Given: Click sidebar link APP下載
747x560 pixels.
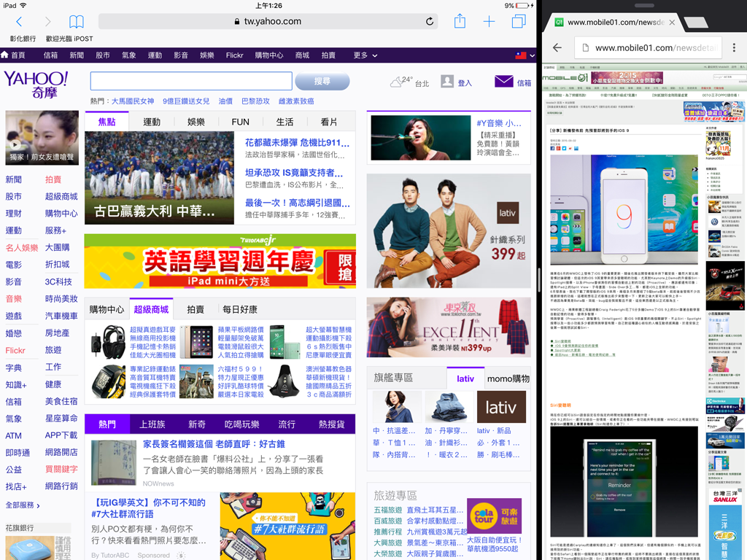Looking at the screenshot, I should (61, 435).
